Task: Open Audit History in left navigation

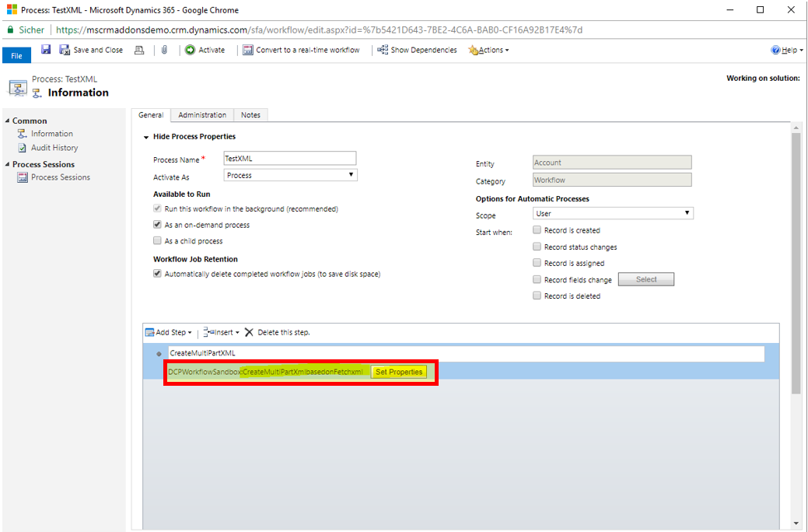Action: coord(54,148)
